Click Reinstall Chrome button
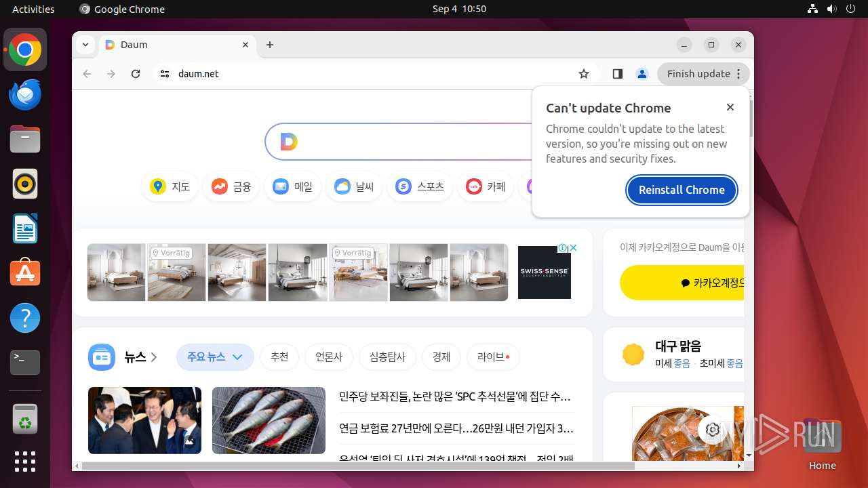 coord(682,190)
